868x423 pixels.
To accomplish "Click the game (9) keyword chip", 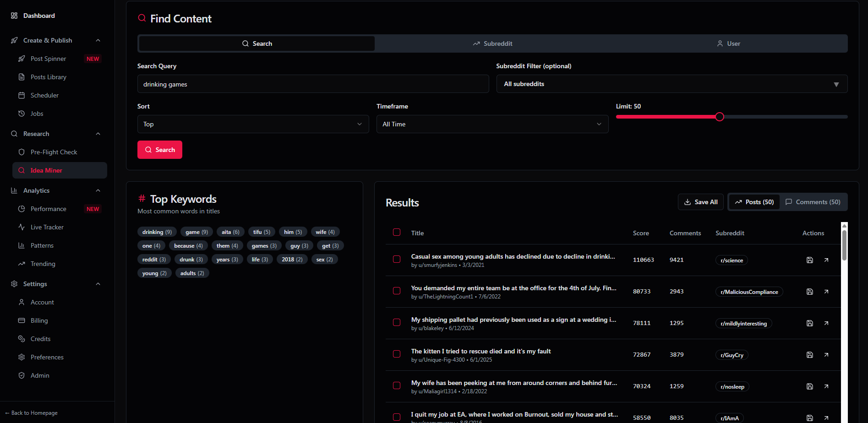I will (x=197, y=232).
